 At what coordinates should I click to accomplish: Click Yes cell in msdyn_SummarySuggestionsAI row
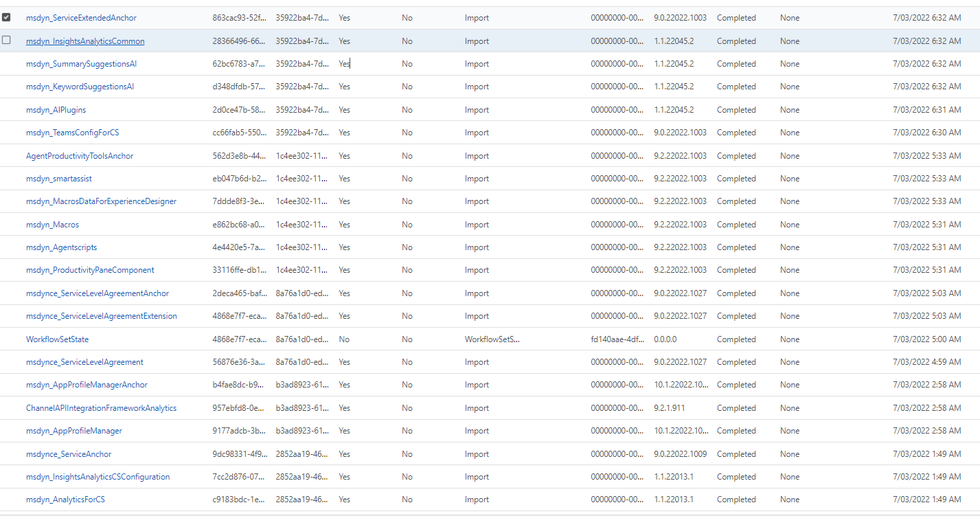pyautogui.click(x=344, y=64)
